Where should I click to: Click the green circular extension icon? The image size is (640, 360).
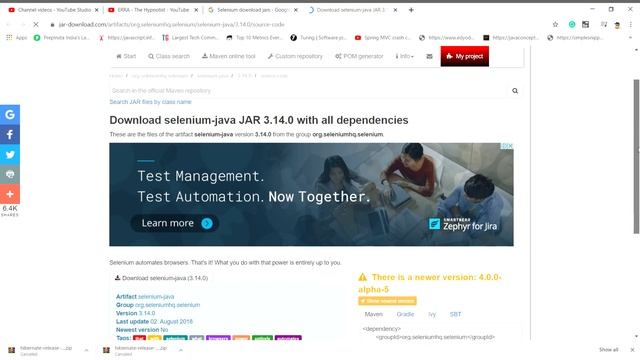572,24
